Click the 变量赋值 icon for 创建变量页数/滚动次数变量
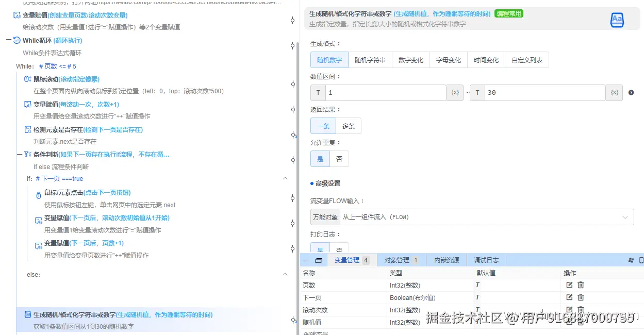 point(17,15)
